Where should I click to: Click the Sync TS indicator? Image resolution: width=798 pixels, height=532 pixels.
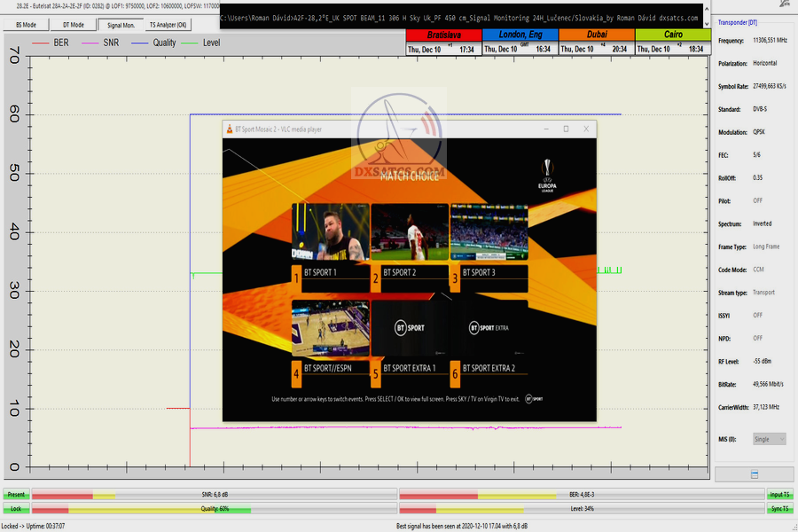pyautogui.click(x=780, y=509)
